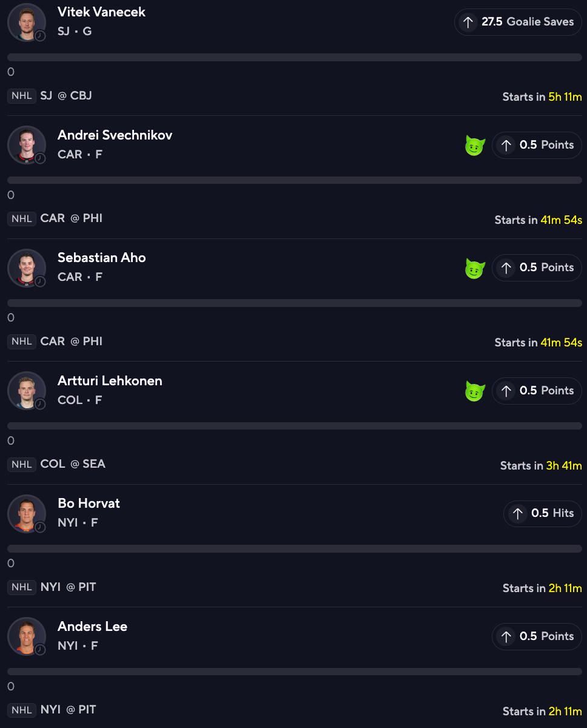Click up arrow on Anders Lee Points

pos(506,636)
